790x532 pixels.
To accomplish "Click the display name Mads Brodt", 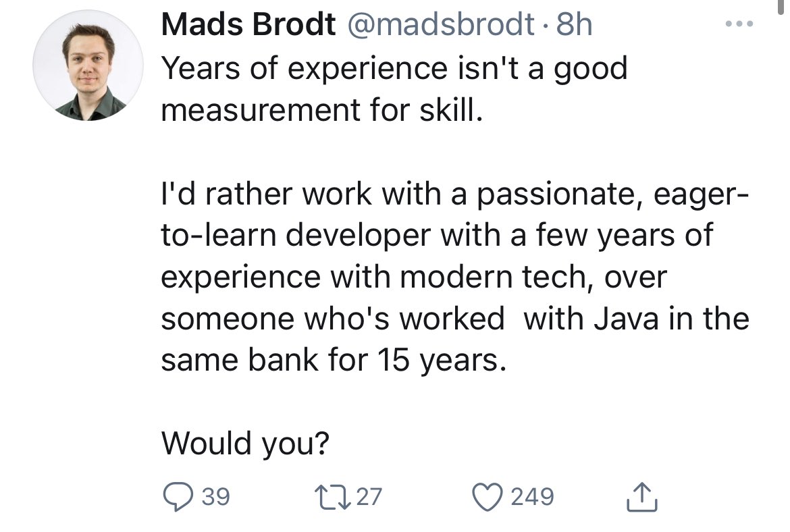I will pos(248,26).
